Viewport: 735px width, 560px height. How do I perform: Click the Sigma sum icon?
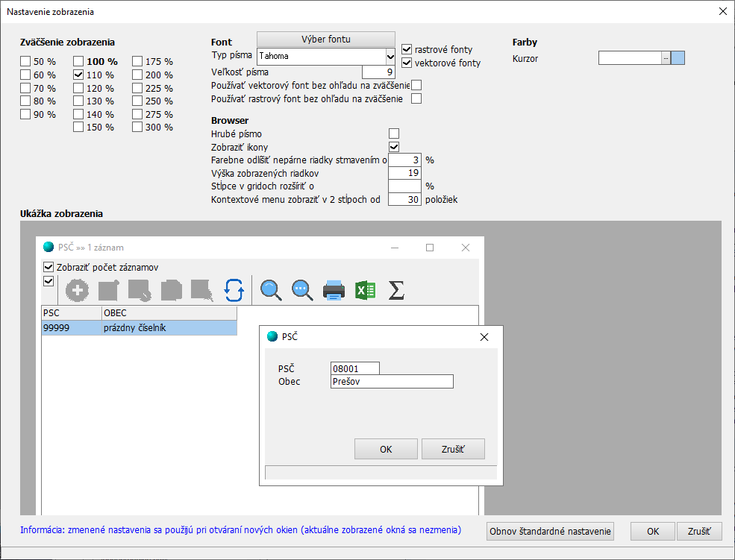click(x=396, y=290)
